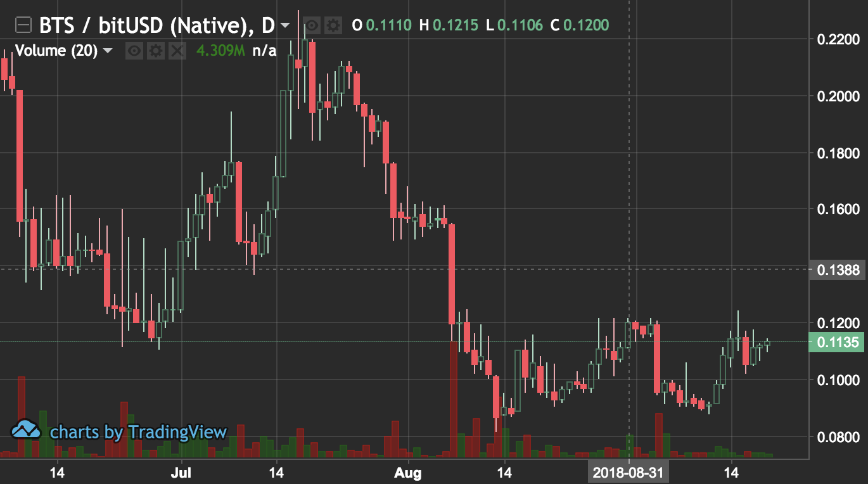The height and width of the screenshot is (484, 868).
Task: Click the 0.2000 price axis label
Action: click(838, 96)
